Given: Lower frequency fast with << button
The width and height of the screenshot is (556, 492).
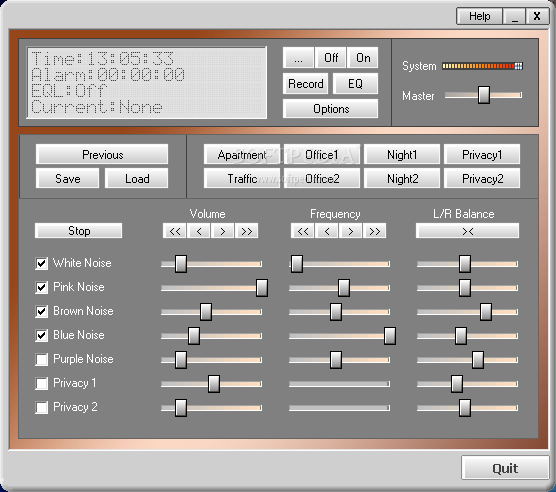Looking at the screenshot, I should tap(303, 231).
